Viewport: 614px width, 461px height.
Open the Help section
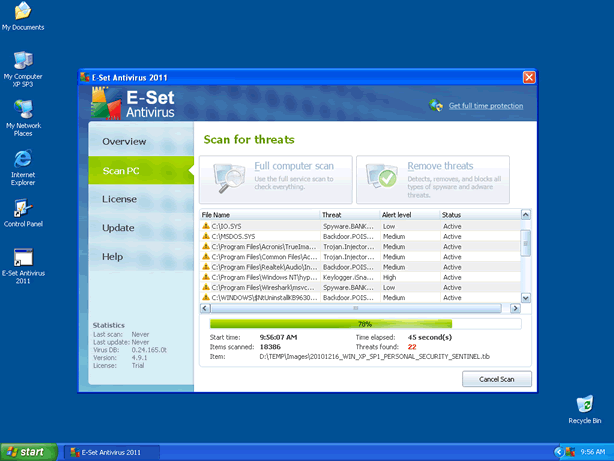click(x=112, y=257)
